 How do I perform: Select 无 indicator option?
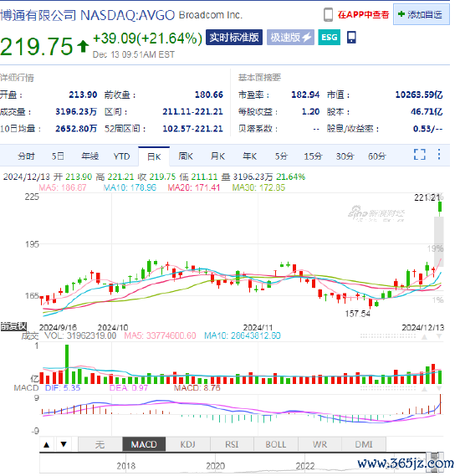point(100,444)
